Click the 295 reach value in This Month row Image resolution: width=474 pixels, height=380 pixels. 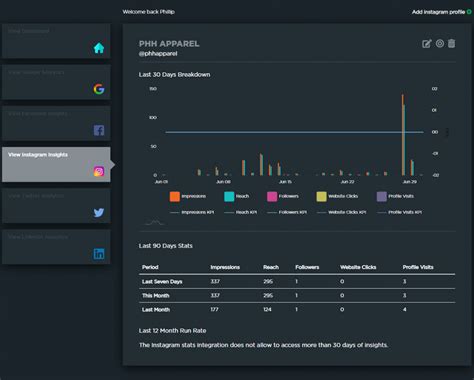click(x=268, y=296)
